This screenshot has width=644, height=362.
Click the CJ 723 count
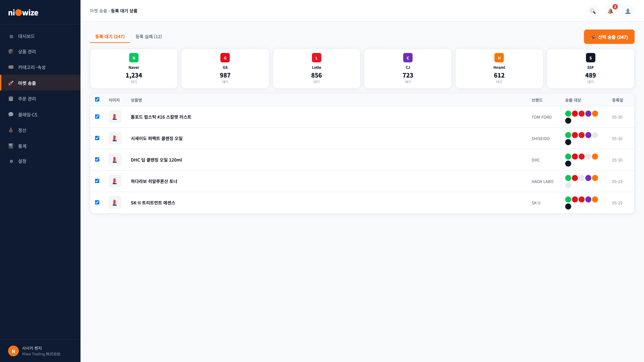[408, 75]
